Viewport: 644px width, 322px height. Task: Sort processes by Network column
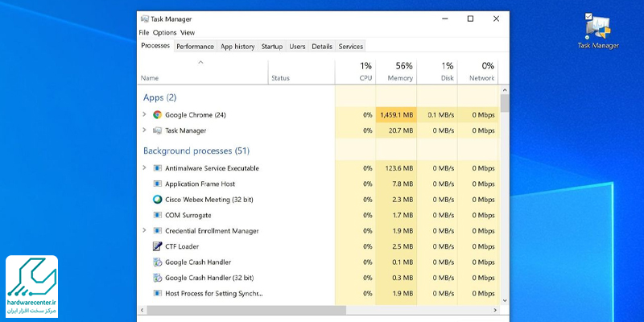click(477, 72)
